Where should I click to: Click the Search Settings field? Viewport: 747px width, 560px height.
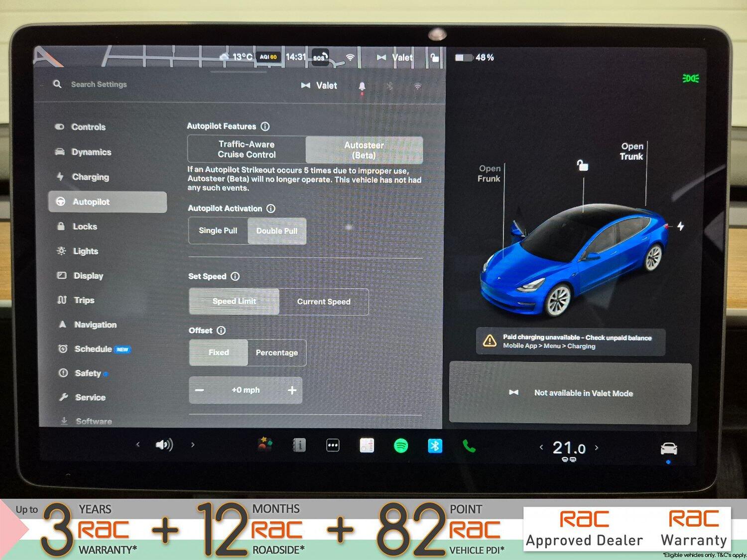point(99,85)
